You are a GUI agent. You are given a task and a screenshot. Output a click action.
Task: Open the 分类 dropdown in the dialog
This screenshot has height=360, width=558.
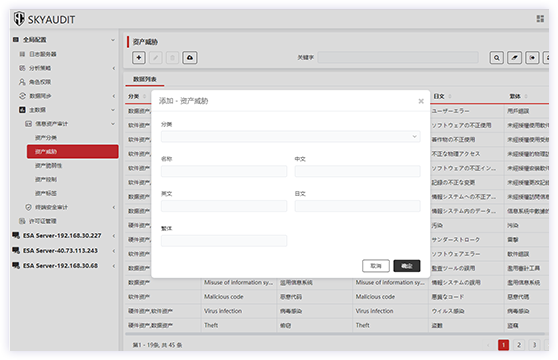(290, 137)
